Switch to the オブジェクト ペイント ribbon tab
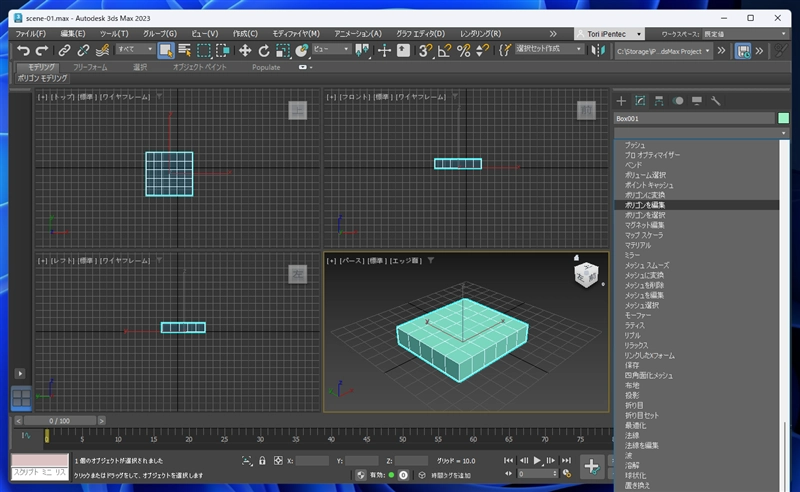 pos(199,67)
